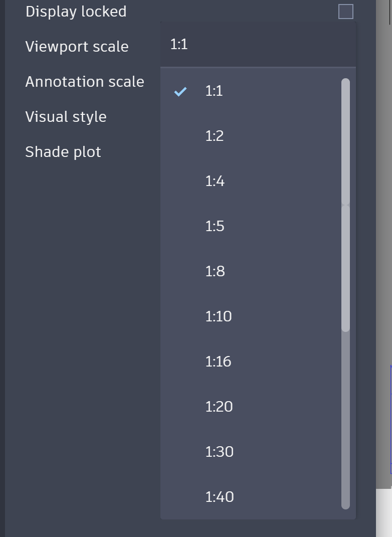Image resolution: width=392 pixels, height=537 pixels.
Task: Choose the 1:10 scale entry
Action: tap(219, 316)
